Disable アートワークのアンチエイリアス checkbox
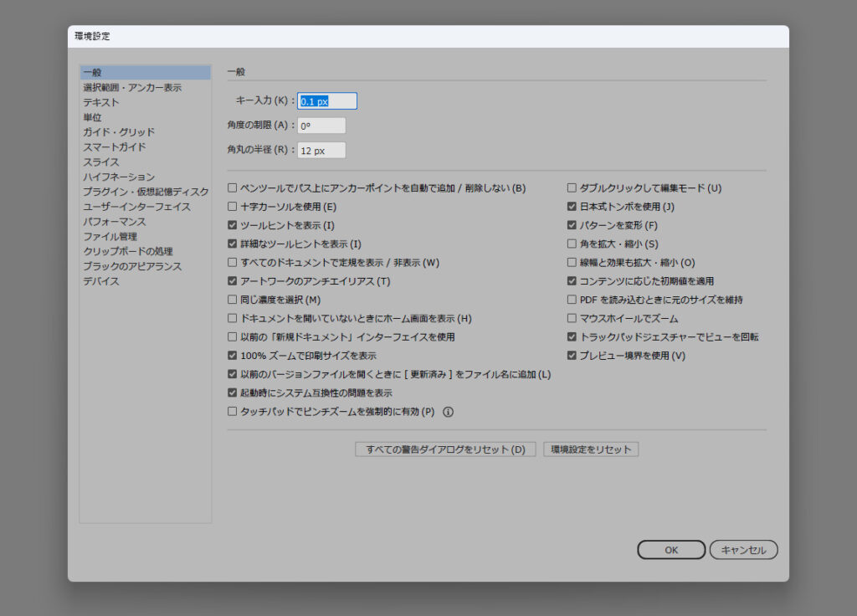 click(x=233, y=281)
